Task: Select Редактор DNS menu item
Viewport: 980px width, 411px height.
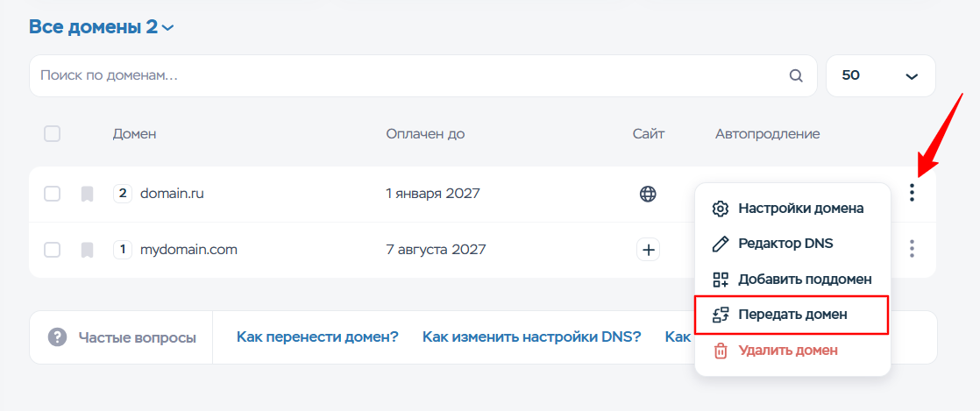Action: (x=785, y=244)
